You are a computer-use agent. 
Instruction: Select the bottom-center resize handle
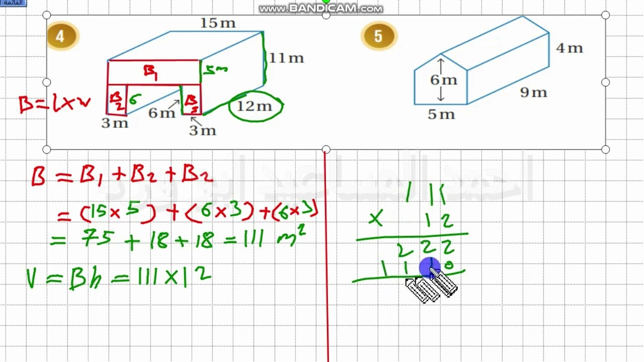tap(326, 149)
